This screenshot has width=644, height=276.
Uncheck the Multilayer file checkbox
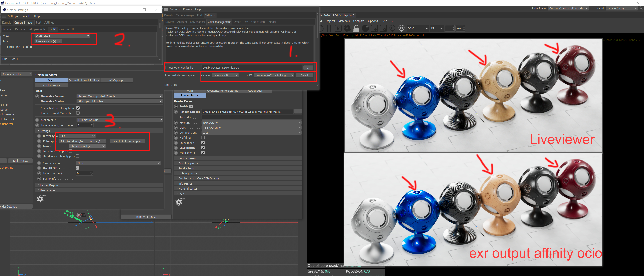(x=203, y=153)
